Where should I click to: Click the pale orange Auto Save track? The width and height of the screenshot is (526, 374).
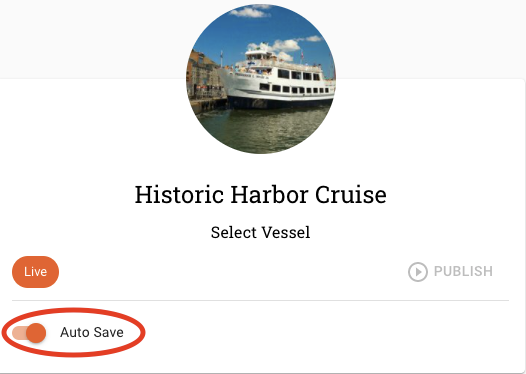(19, 333)
